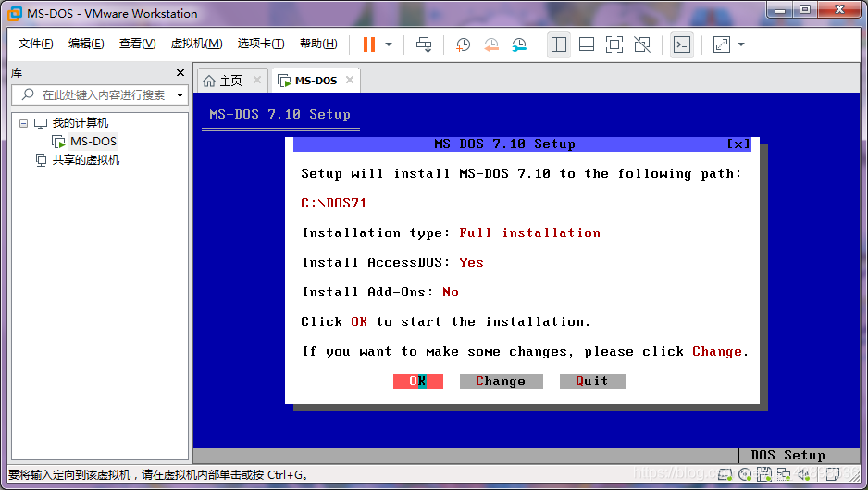This screenshot has width=868, height=490.
Task: Select 我的计算机 in the library tree
Action: (x=80, y=123)
